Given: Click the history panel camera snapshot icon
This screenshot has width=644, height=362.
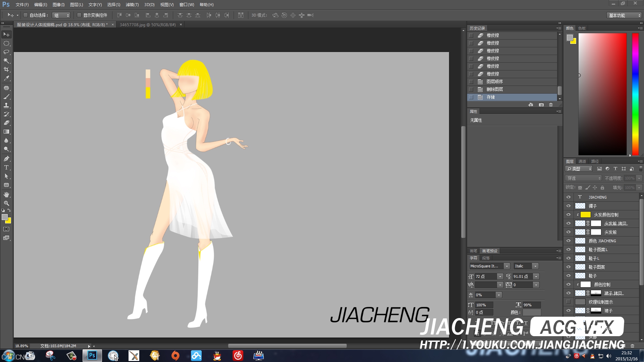Looking at the screenshot, I should coord(541,105).
